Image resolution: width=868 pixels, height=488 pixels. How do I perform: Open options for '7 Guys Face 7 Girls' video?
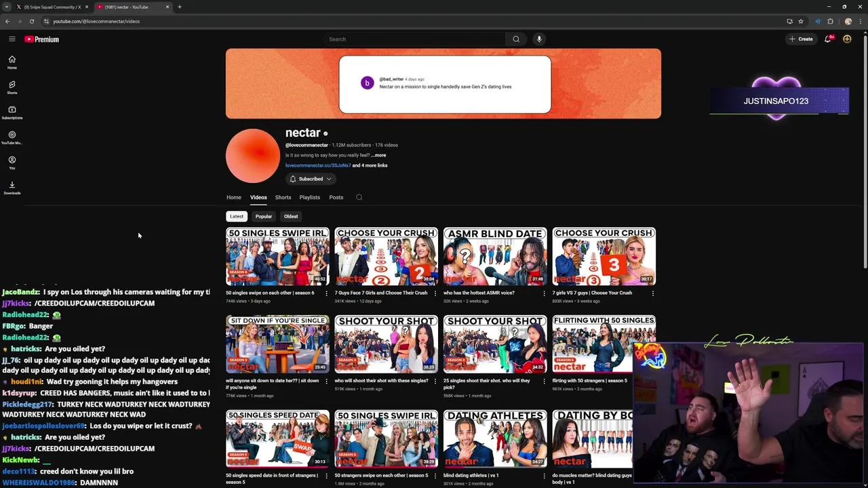point(435,293)
